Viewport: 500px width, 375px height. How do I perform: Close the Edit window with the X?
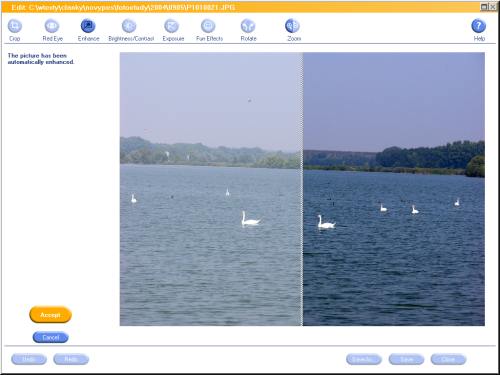(492, 7)
